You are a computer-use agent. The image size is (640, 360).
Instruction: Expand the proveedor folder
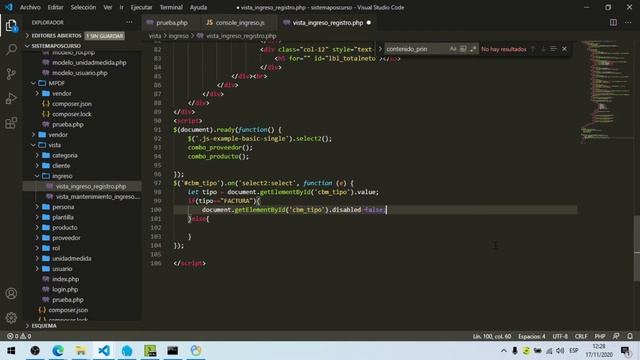tap(66, 238)
